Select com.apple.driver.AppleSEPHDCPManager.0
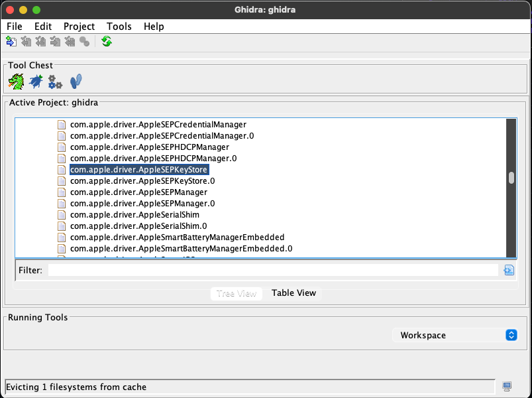 pyautogui.click(x=153, y=159)
